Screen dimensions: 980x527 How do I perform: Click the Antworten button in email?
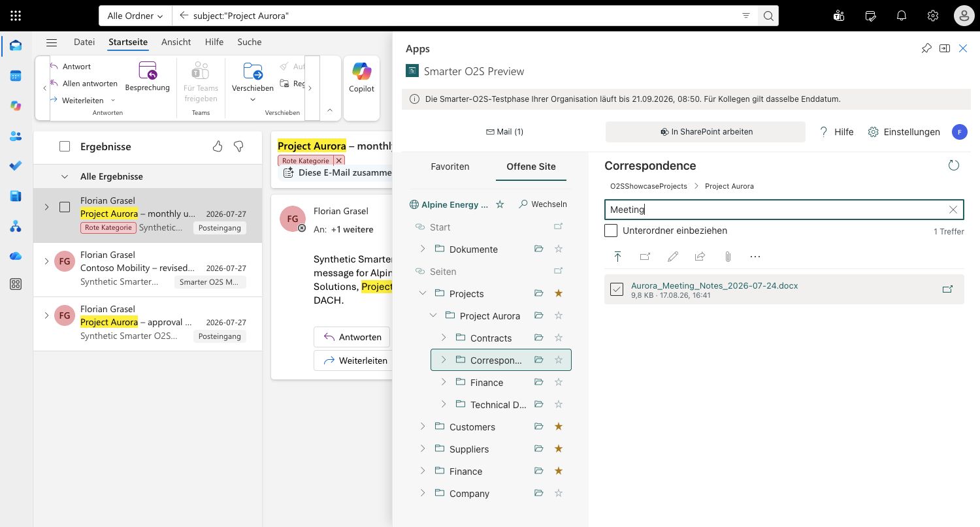tap(352, 337)
